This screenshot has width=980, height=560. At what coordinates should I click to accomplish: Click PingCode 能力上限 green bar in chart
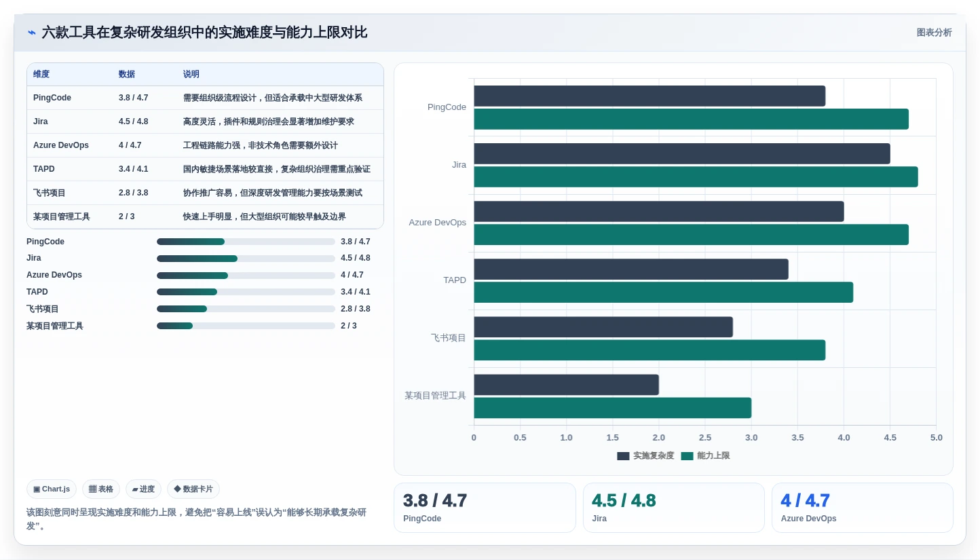[x=691, y=119]
